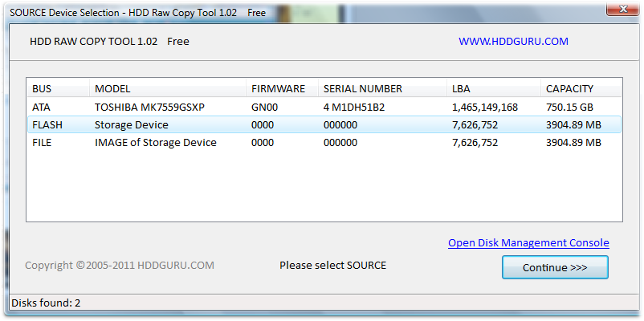Image resolution: width=644 pixels, height=321 pixels.
Task: Click 000000 serial in the FILE row
Action: 340,142
